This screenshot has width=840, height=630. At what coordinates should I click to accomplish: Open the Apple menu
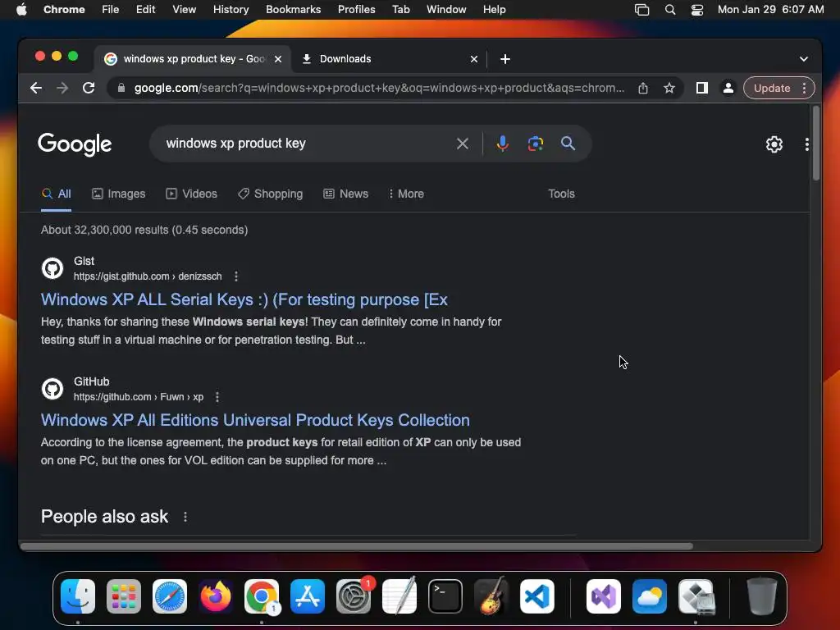pos(21,10)
